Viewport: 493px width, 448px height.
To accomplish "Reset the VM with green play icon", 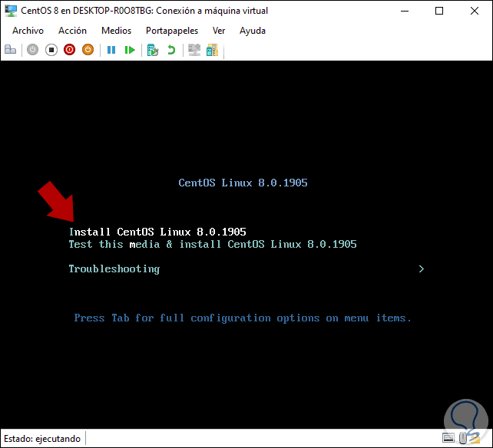I will point(130,50).
